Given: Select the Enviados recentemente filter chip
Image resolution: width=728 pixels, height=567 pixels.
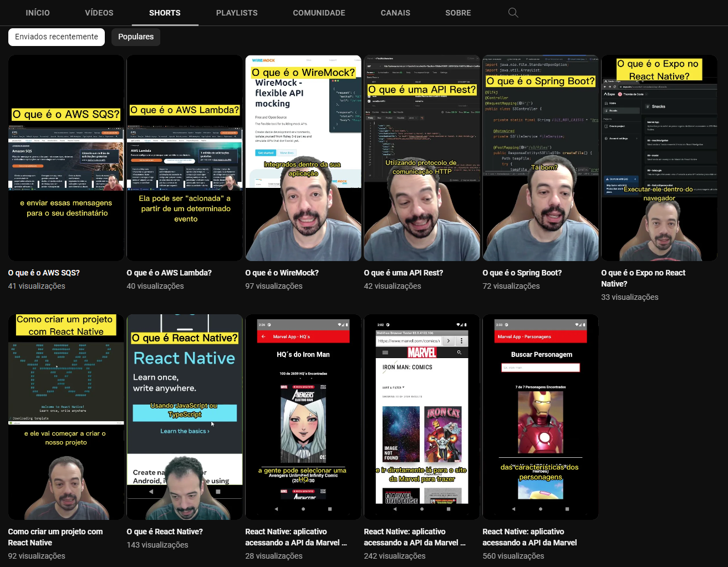Looking at the screenshot, I should click(57, 37).
